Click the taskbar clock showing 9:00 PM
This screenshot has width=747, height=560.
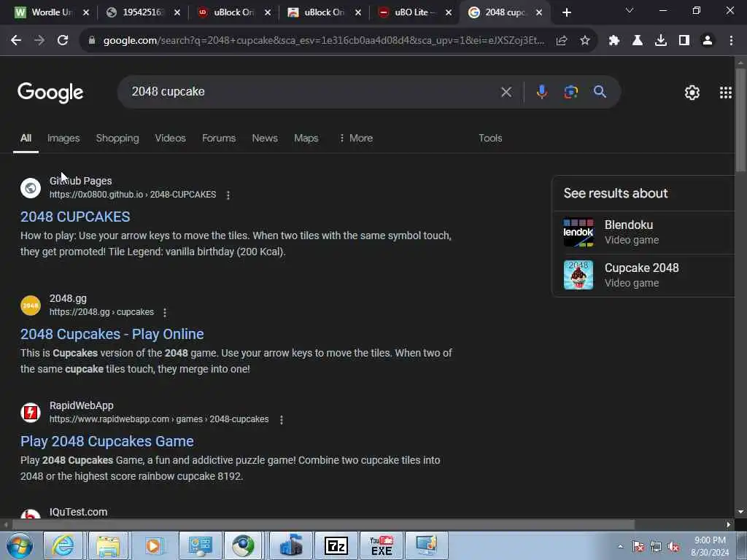point(710,546)
